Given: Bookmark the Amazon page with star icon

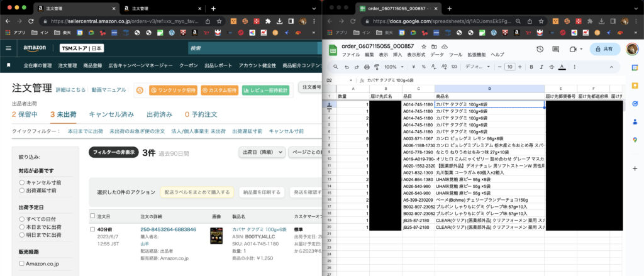Looking at the screenshot, I should pos(219,21).
